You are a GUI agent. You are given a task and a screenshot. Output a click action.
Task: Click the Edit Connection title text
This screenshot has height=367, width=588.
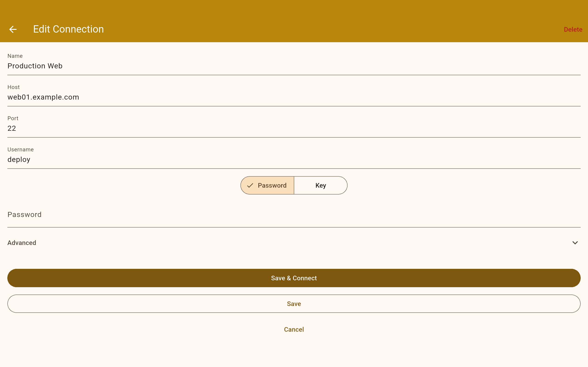[x=68, y=29]
